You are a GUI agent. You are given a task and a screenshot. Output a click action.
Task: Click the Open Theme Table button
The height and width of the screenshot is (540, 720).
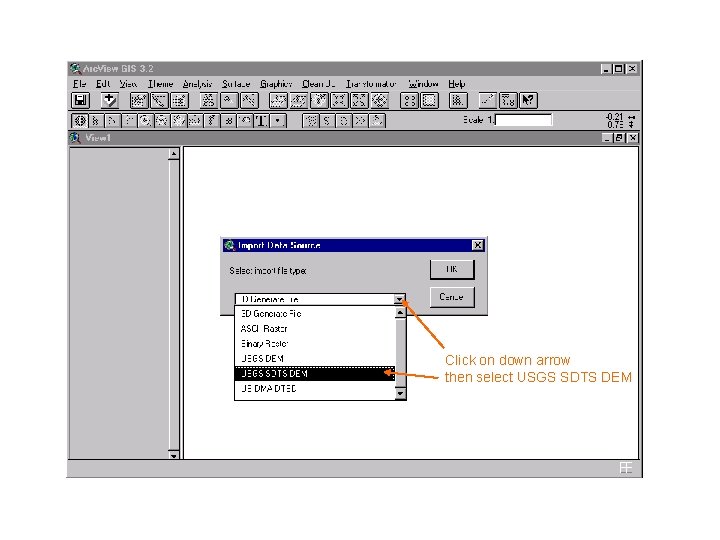pyautogui.click(x=179, y=100)
